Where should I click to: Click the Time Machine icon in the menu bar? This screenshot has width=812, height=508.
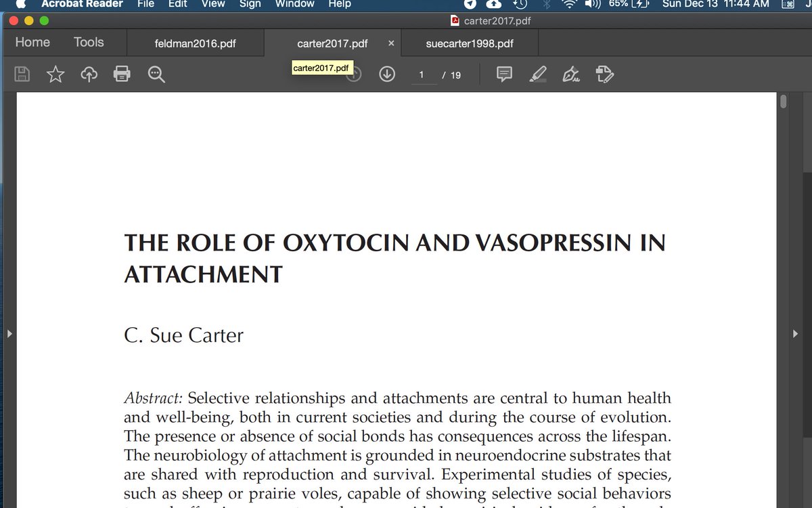tap(520, 4)
